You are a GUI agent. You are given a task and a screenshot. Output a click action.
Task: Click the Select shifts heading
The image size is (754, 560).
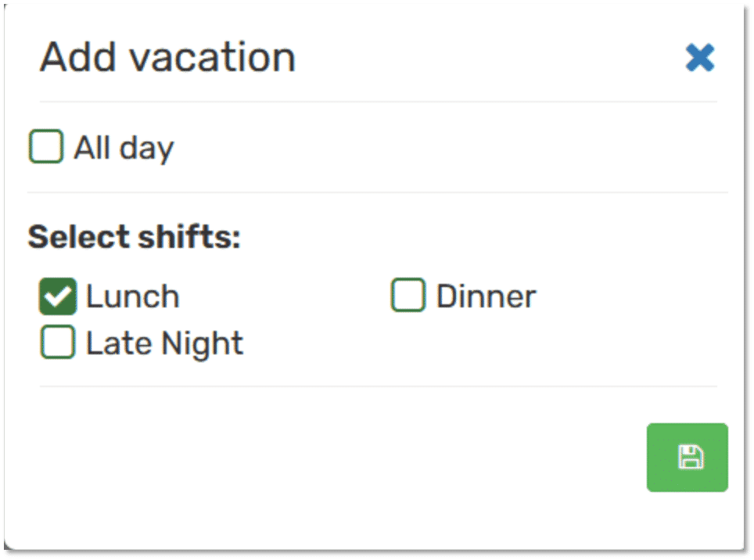click(134, 237)
